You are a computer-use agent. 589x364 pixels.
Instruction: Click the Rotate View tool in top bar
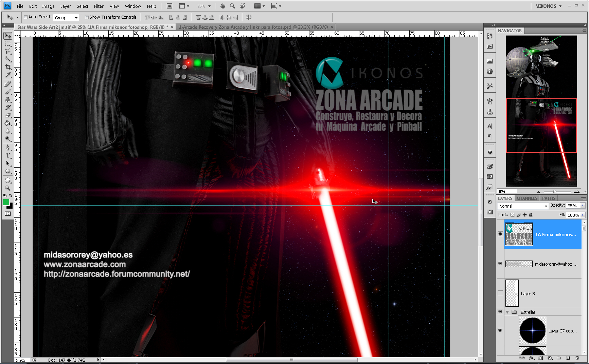click(x=243, y=6)
